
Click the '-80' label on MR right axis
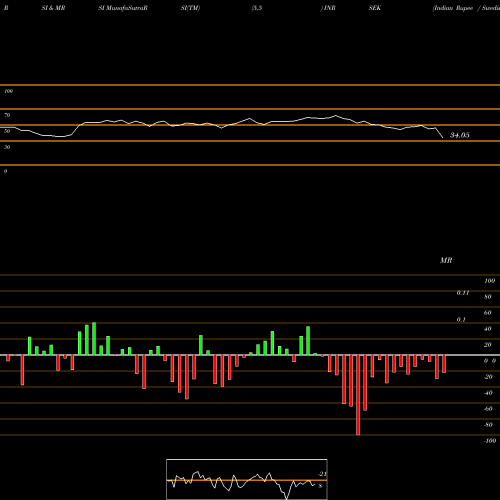[488, 425]
